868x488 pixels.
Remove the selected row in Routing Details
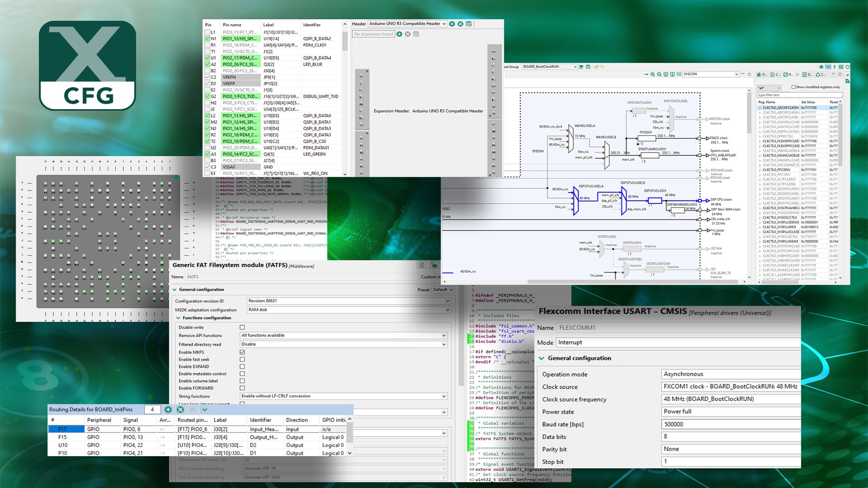[180, 410]
